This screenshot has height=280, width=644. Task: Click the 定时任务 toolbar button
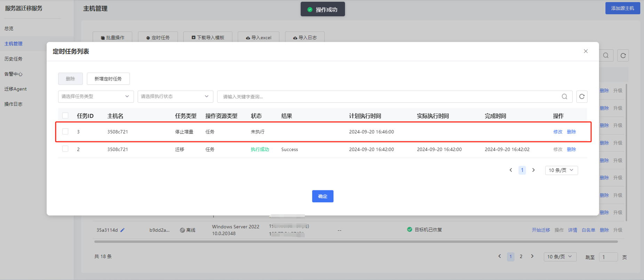click(158, 37)
